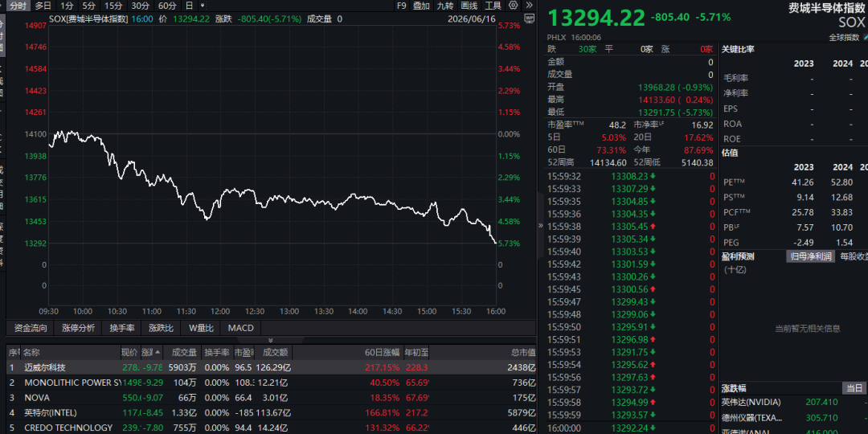Select the 迈威尔科技 row
The image size is (868, 434).
[x=272, y=367]
